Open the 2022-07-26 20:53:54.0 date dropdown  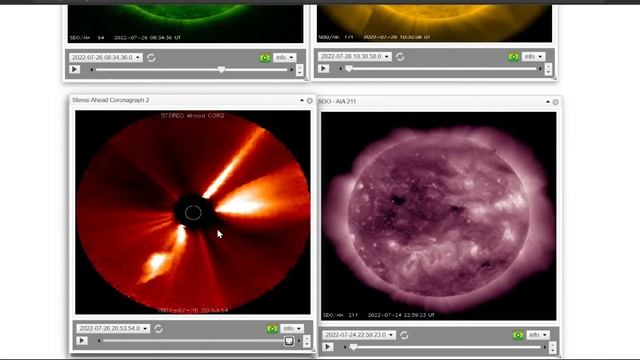(x=113, y=328)
